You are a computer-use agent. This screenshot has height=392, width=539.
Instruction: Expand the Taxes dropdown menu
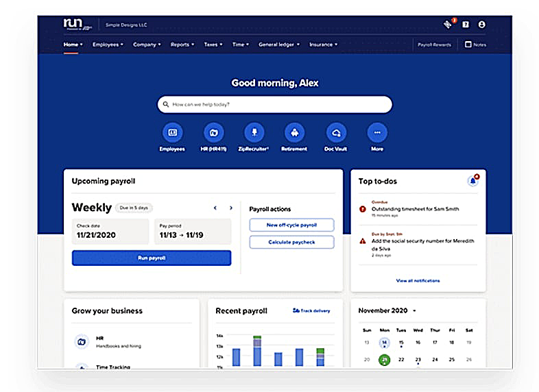tap(213, 45)
